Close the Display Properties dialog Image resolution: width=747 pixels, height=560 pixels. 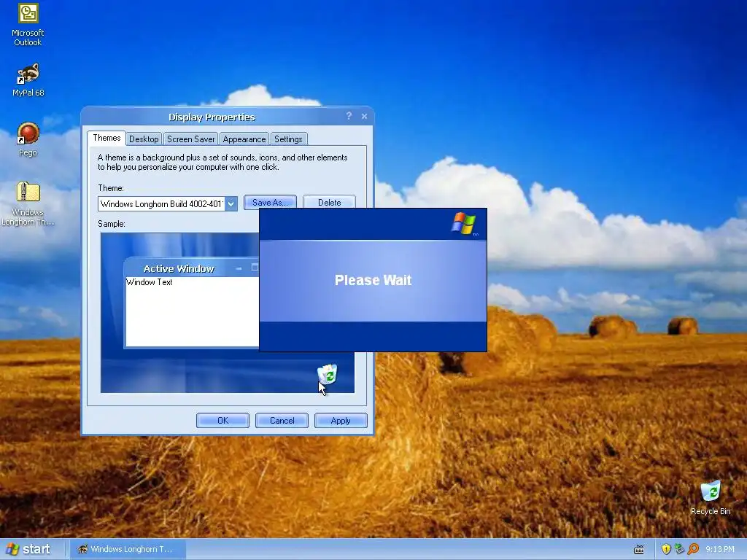365,116
